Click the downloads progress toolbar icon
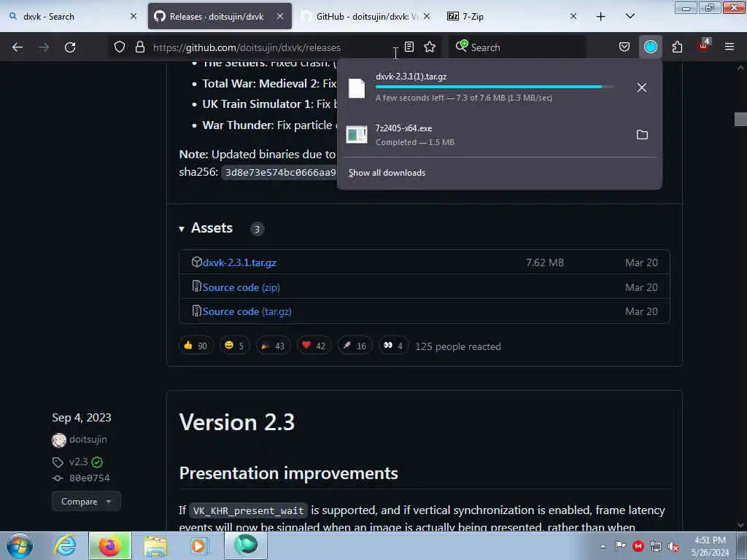 [x=650, y=47]
